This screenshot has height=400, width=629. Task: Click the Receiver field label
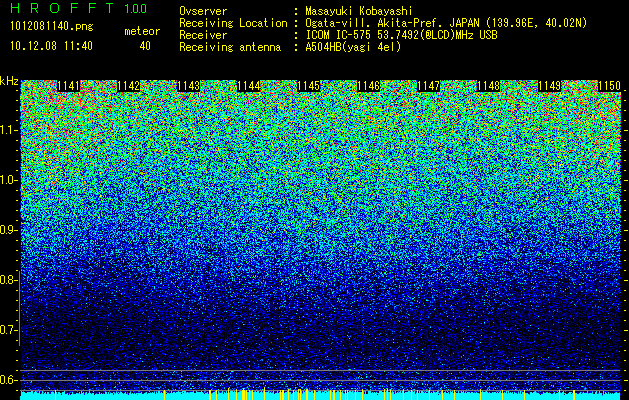coord(203,35)
